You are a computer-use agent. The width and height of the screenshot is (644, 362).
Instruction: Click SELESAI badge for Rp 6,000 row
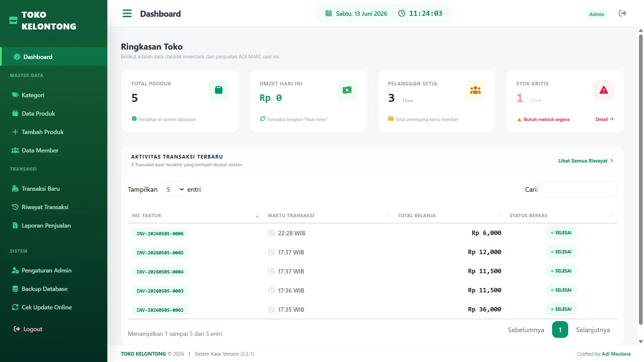coord(561,233)
